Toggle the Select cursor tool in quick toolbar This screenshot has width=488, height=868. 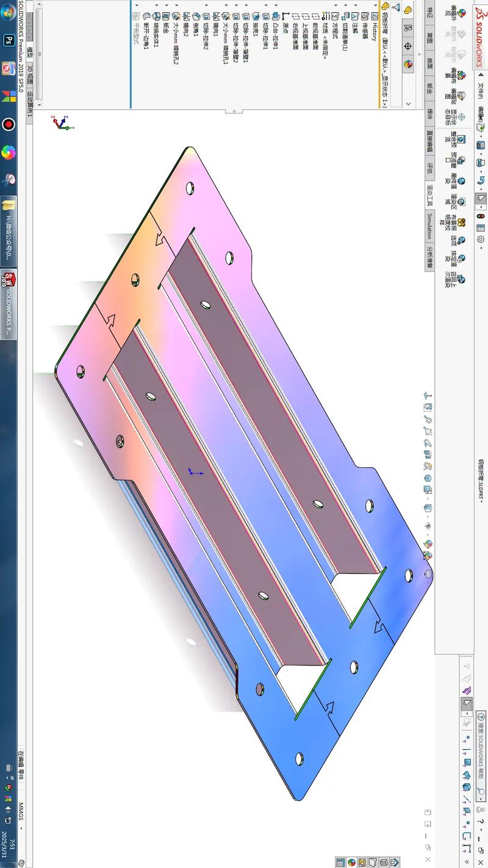tap(480, 199)
